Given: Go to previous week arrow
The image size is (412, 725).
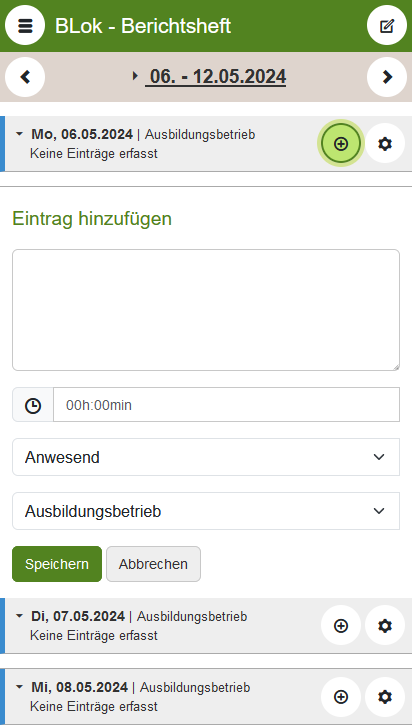Looking at the screenshot, I should 25,77.
